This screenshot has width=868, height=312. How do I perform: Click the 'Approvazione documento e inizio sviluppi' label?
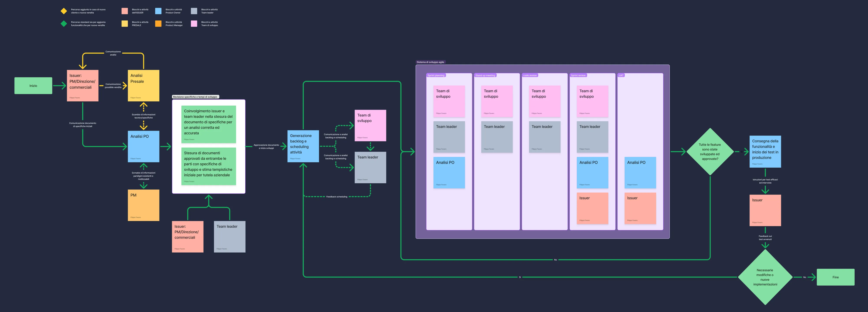tap(266, 146)
